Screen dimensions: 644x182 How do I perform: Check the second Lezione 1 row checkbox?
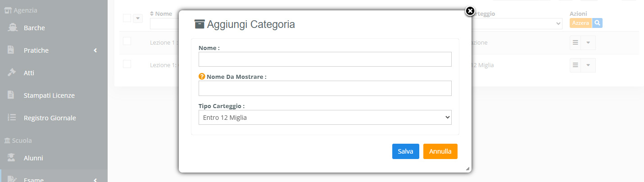127,64
